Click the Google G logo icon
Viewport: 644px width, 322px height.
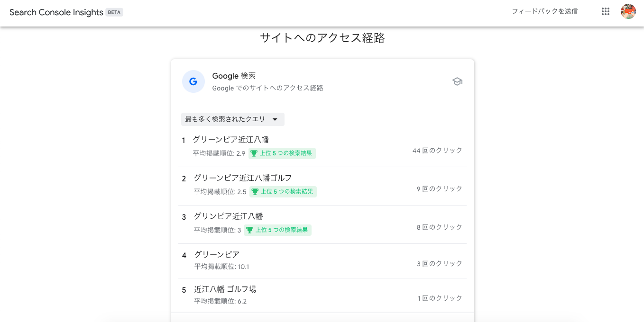click(x=193, y=81)
